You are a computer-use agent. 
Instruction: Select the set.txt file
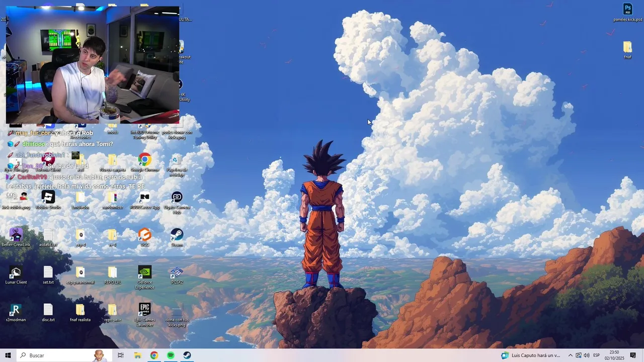(48, 275)
